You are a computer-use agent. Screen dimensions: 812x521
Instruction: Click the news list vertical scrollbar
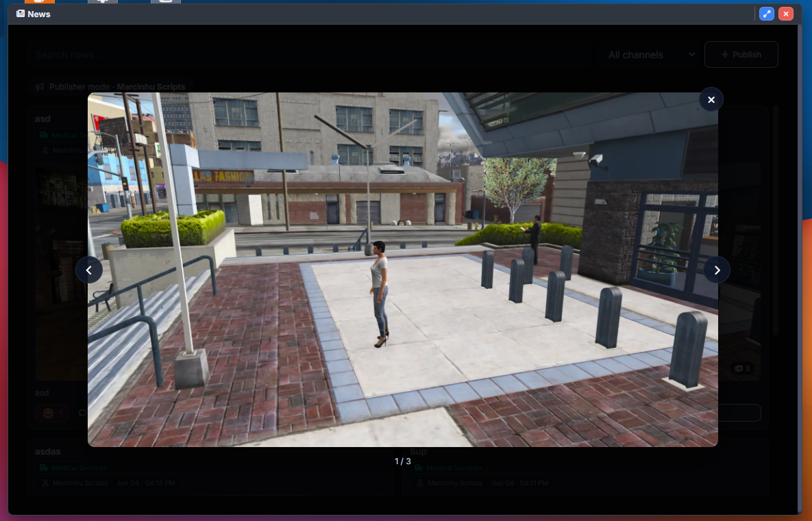(775, 221)
